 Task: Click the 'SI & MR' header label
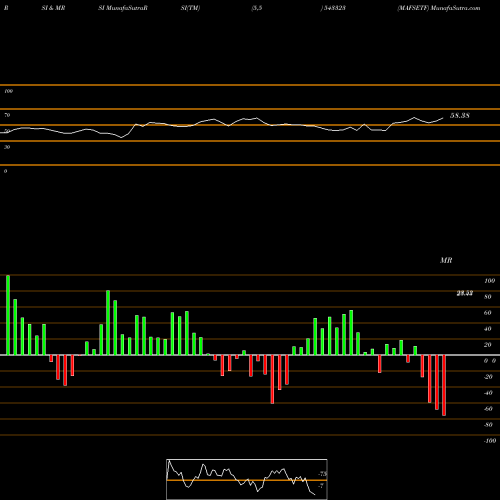53,8
